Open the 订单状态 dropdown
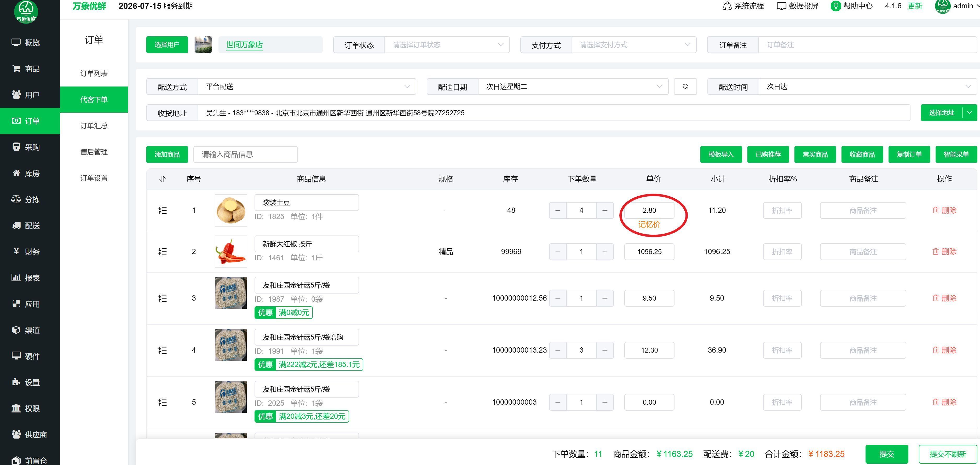The height and width of the screenshot is (465, 980). pos(447,45)
